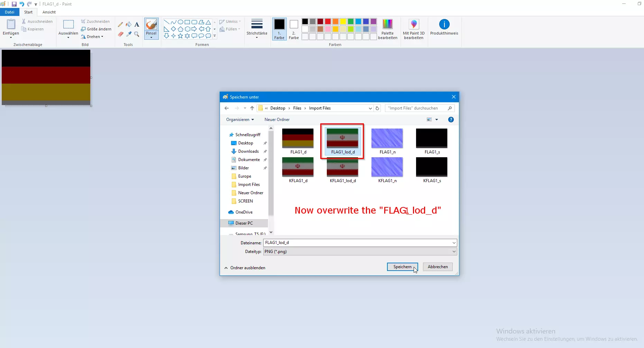The image size is (644, 348).
Task: Open the view options dropdown arrow
Action: click(436, 120)
